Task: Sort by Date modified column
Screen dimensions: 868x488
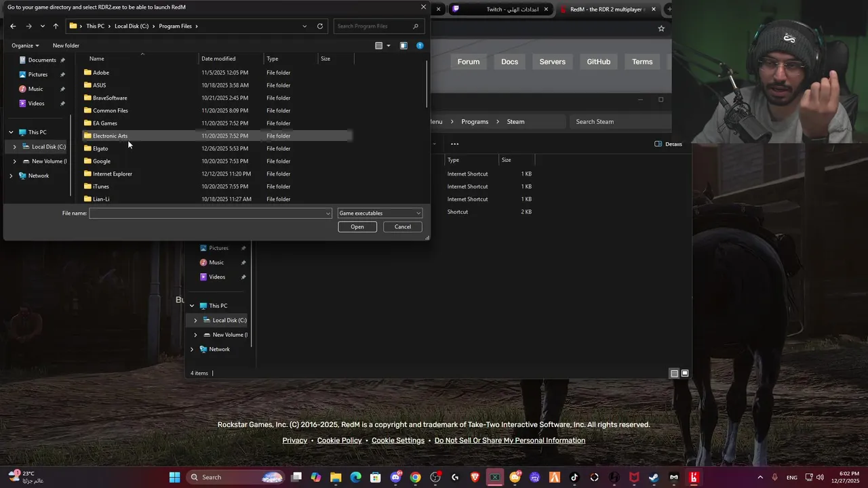Action: click(x=218, y=59)
